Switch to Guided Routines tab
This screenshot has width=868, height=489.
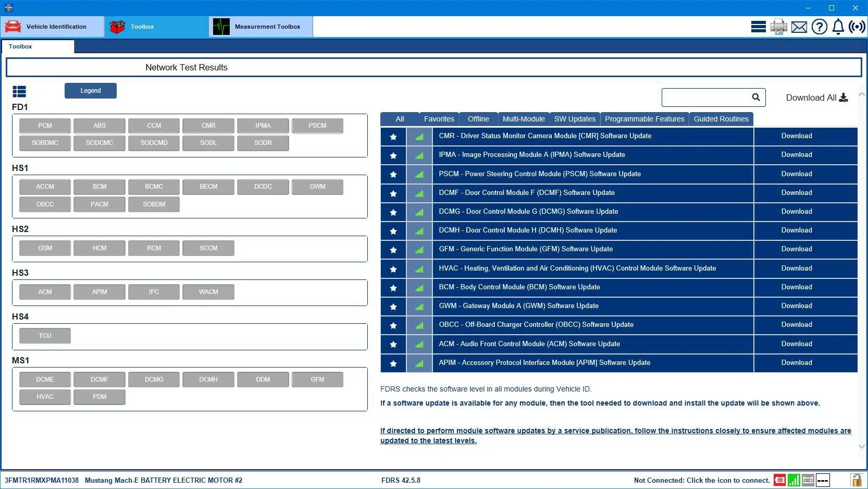pos(721,119)
